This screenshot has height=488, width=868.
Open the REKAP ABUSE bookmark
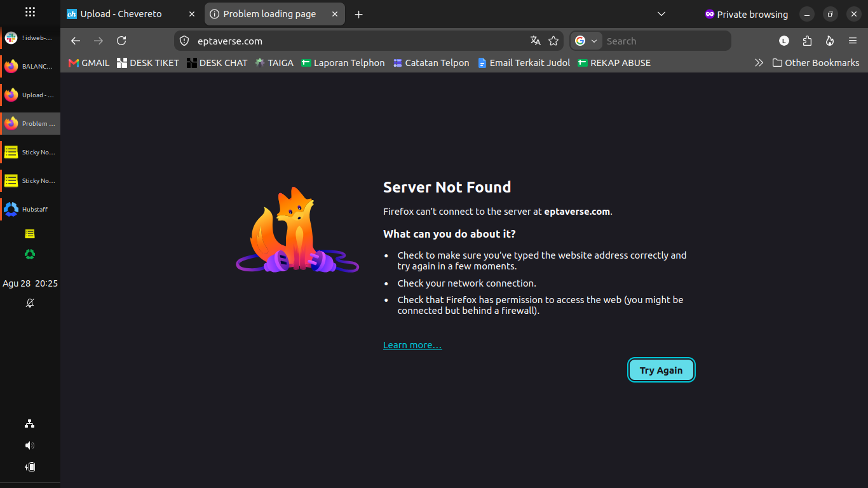(x=614, y=63)
